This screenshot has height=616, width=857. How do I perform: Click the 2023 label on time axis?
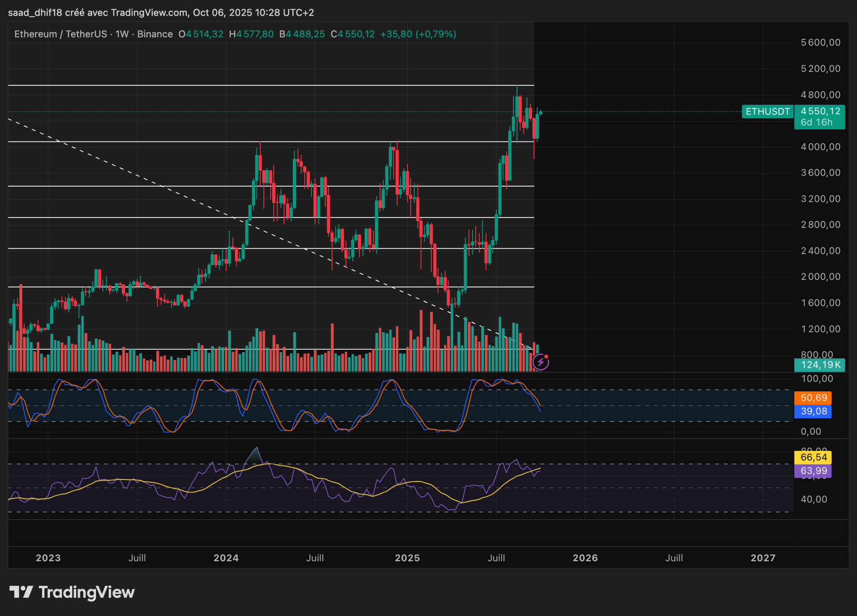(x=48, y=558)
